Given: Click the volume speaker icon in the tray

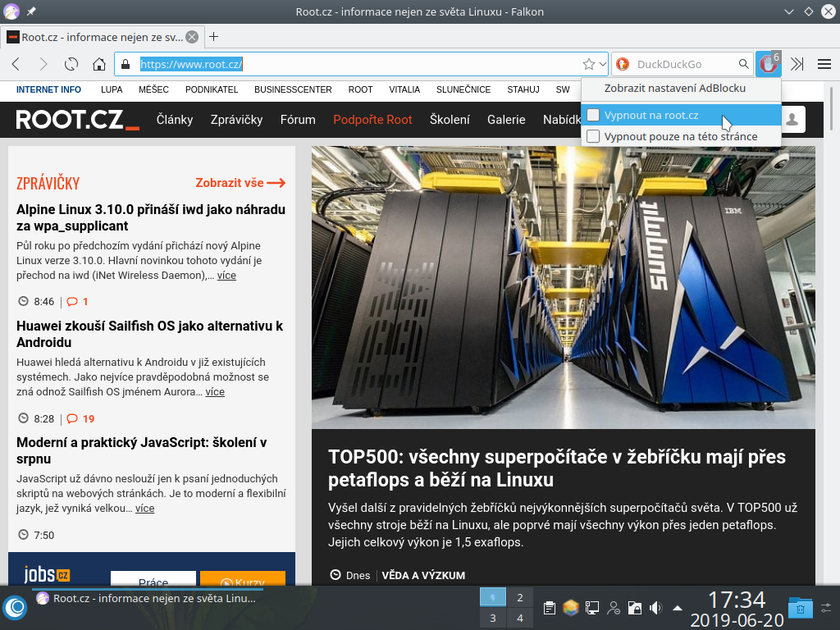Looking at the screenshot, I should 655,607.
